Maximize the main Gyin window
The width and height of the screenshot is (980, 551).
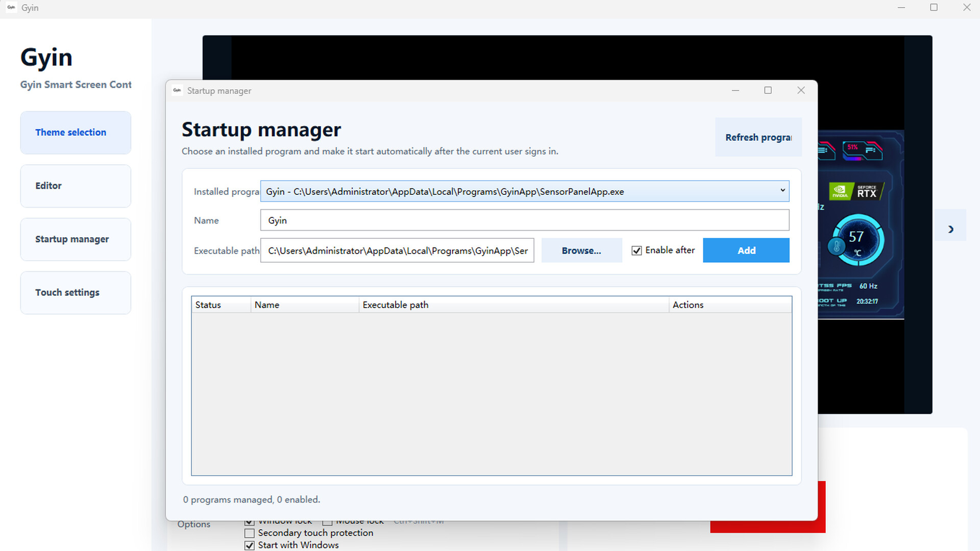tap(934, 8)
